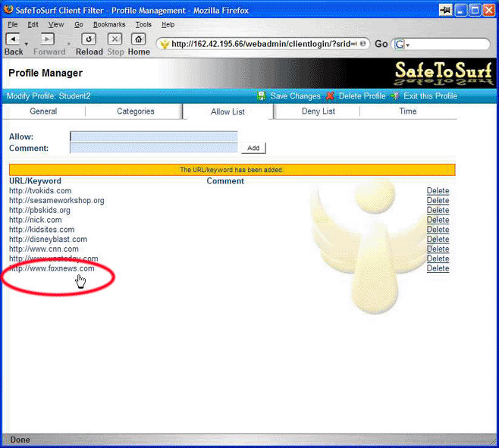Screen dimensions: 499x448
Task: Open the Time tab
Action: tap(407, 111)
